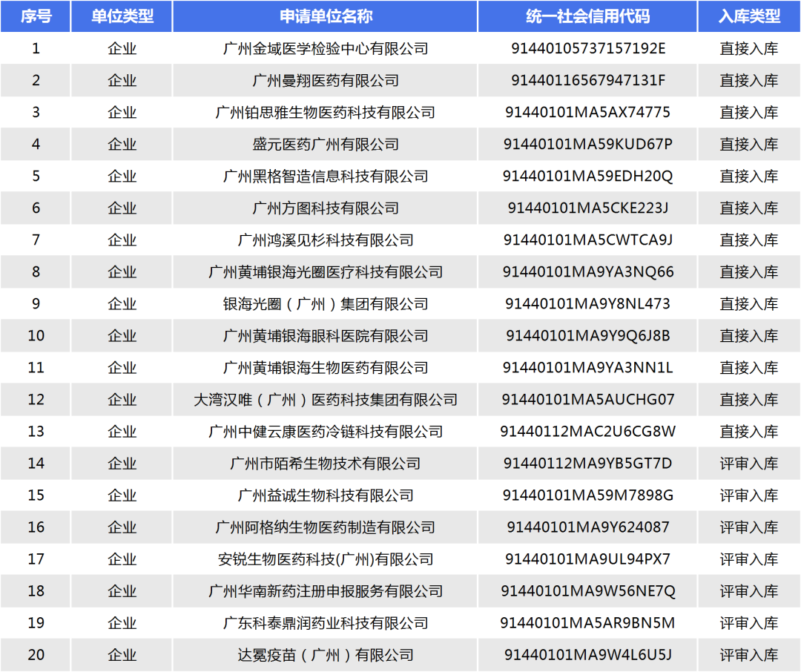Viewport: 801px width, 672px height.
Task: Click 评审入库 in row 20
Action: (x=749, y=655)
